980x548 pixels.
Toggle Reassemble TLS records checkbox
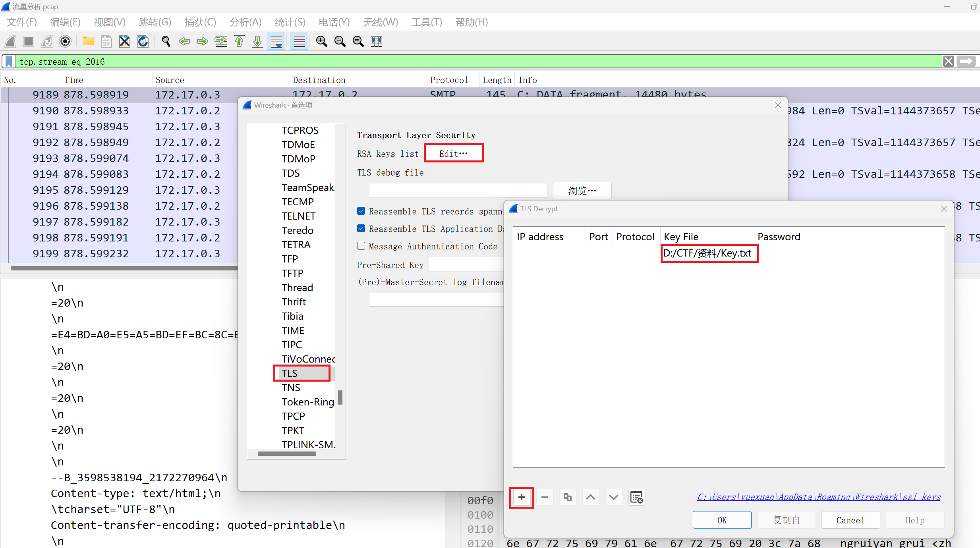[x=361, y=211]
